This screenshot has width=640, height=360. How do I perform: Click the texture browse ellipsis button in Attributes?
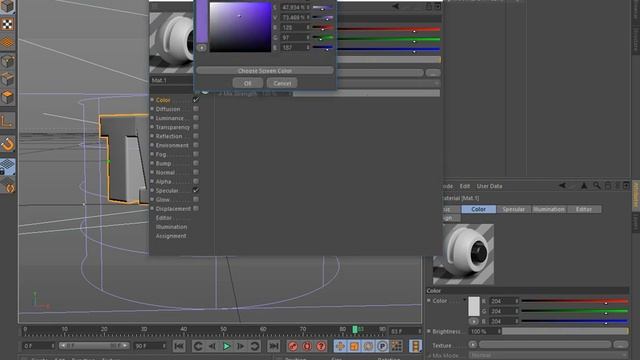tap(621, 345)
